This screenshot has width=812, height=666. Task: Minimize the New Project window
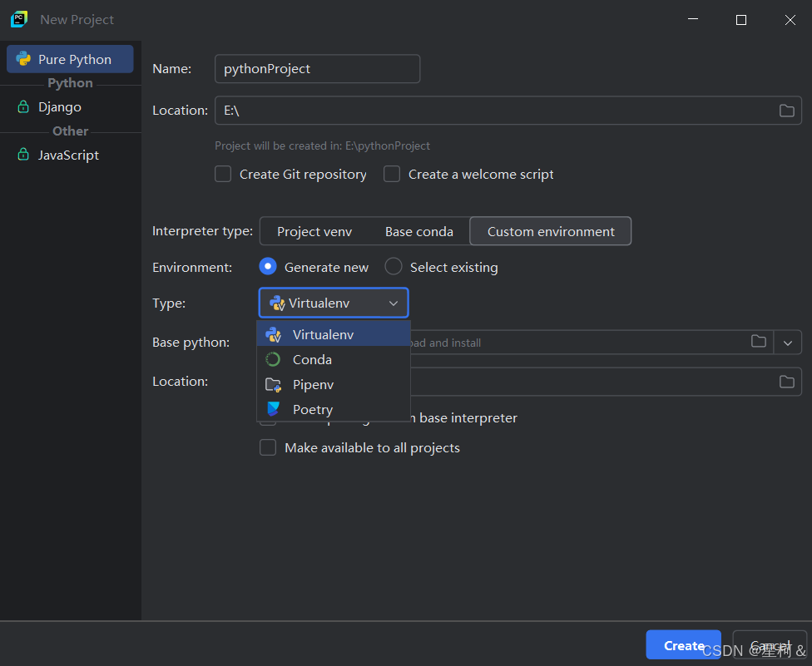coord(693,20)
